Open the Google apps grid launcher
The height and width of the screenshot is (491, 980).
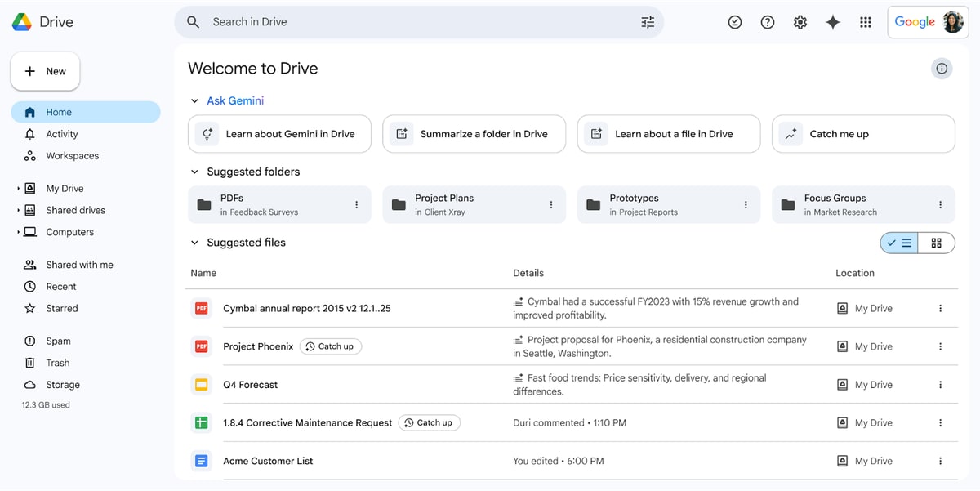pos(865,22)
